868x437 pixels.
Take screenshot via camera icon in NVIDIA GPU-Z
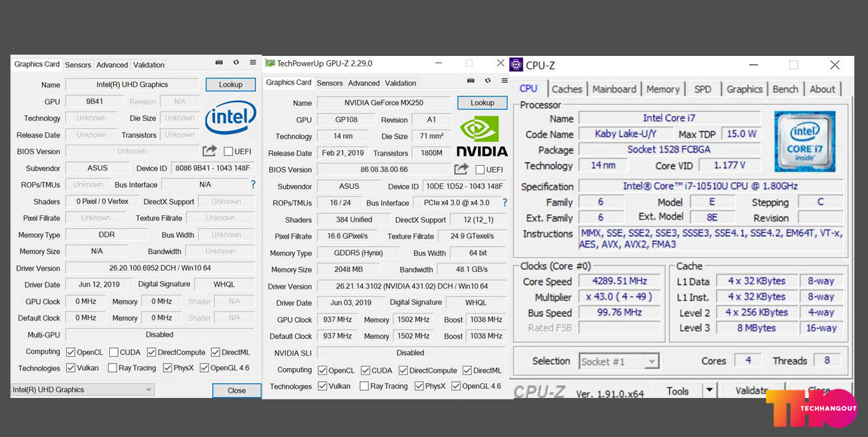(470, 81)
